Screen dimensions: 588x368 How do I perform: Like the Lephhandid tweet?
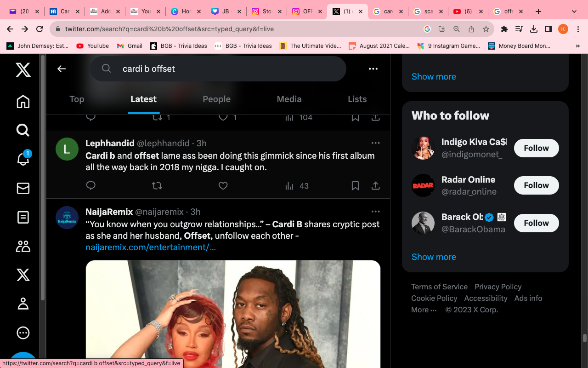tap(223, 186)
